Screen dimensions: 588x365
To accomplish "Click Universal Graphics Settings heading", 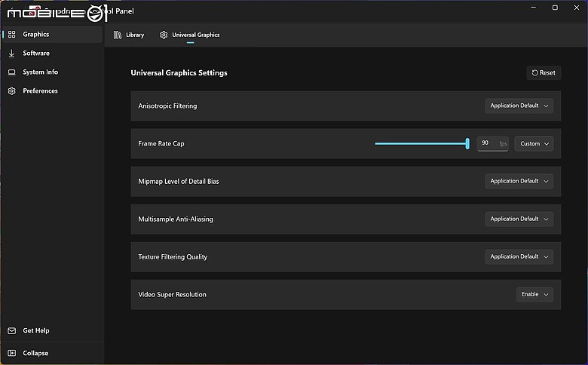I will (179, 73).
